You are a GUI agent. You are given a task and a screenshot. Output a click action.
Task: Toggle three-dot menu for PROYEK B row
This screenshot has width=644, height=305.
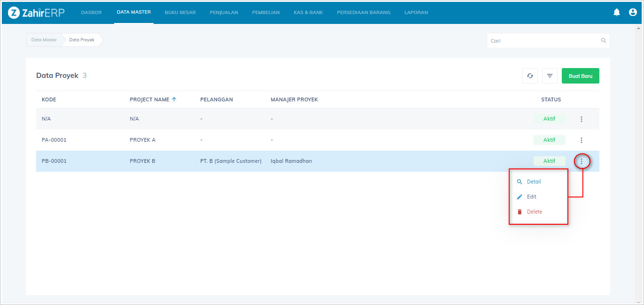point(582,161)
